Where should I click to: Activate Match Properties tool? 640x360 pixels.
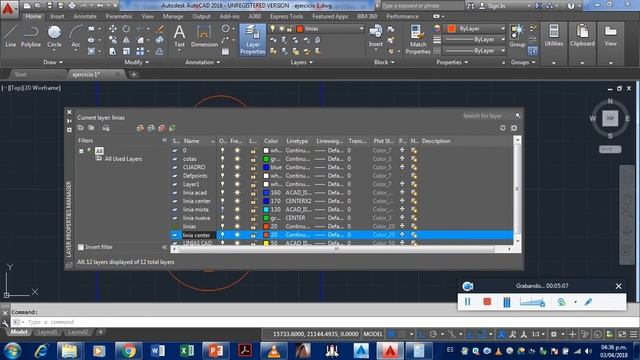pos(418,39)
